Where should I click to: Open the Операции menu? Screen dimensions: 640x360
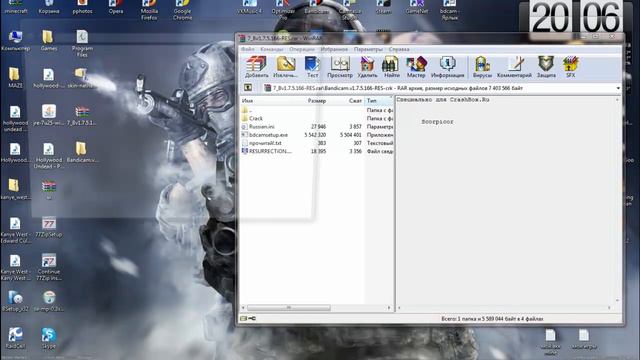[302, 49]
